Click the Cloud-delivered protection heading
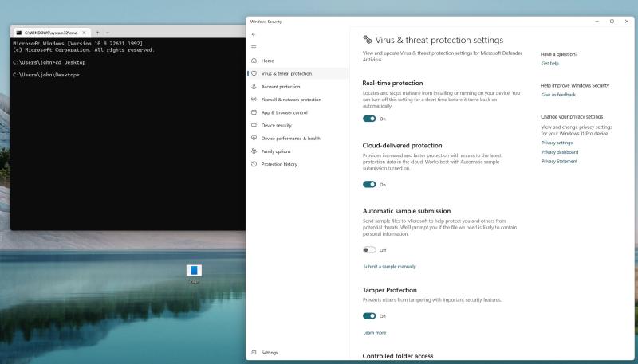 [402, 146]
